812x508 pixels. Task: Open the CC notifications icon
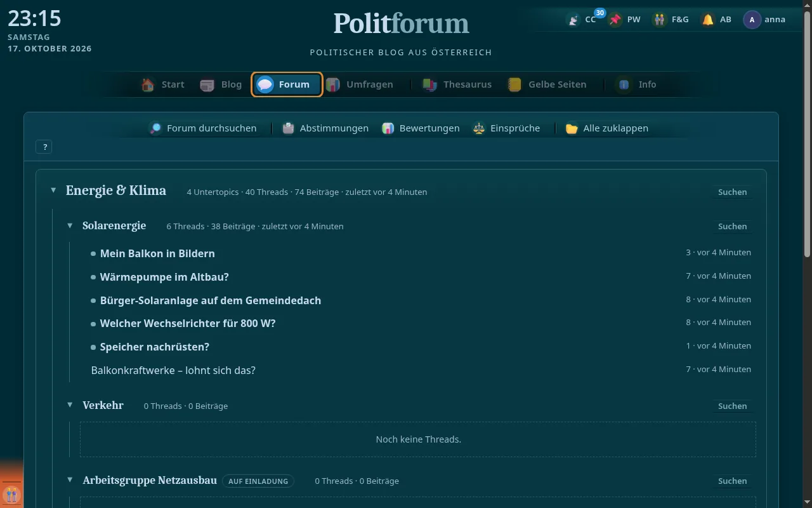[573, 20]
